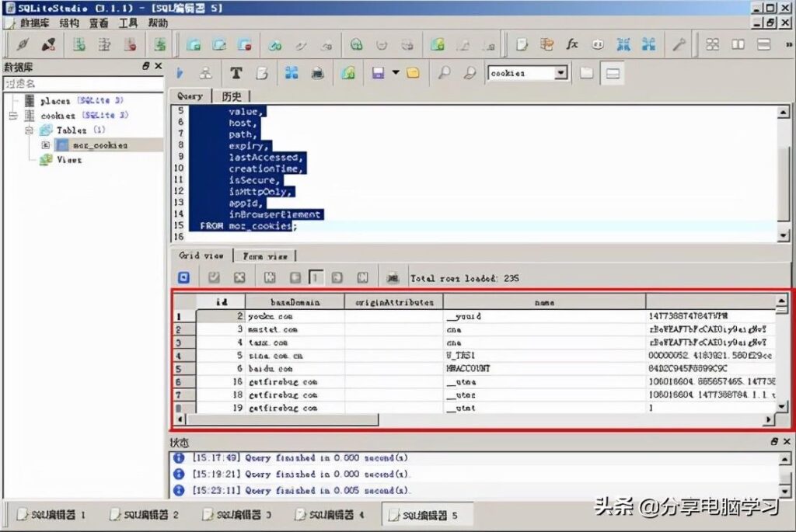
Task: Click the grid's scroll-right arrow
Action: (x=769, y=419)
